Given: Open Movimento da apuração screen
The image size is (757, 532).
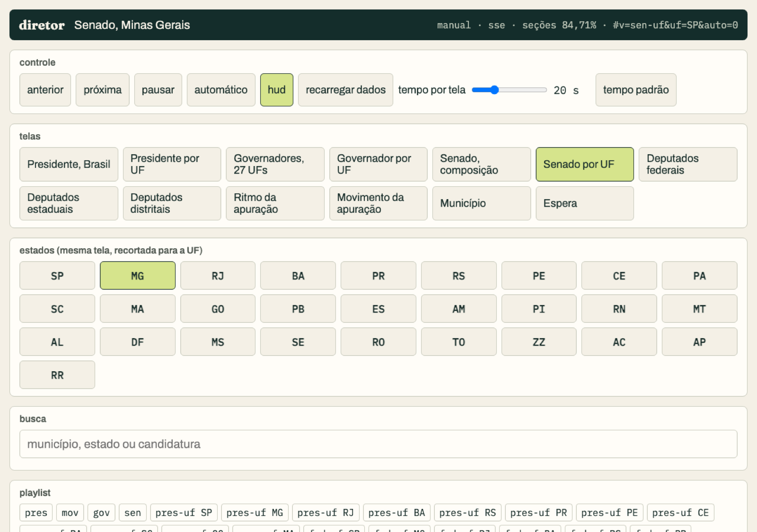Looking at the screenshot, I should [378, 203].
